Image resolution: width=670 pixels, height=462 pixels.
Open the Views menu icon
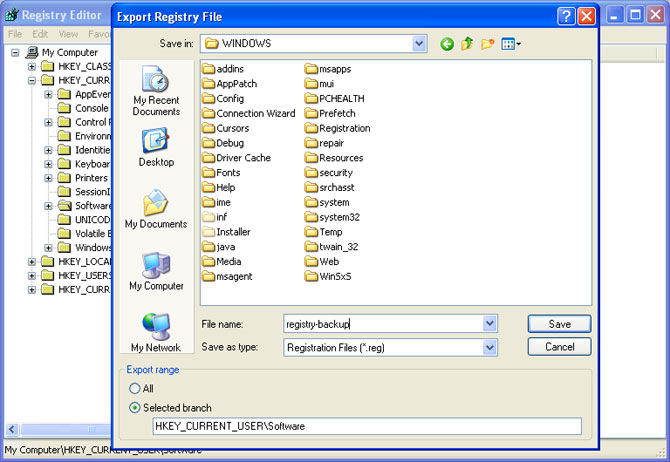click(x=511, y=44)
